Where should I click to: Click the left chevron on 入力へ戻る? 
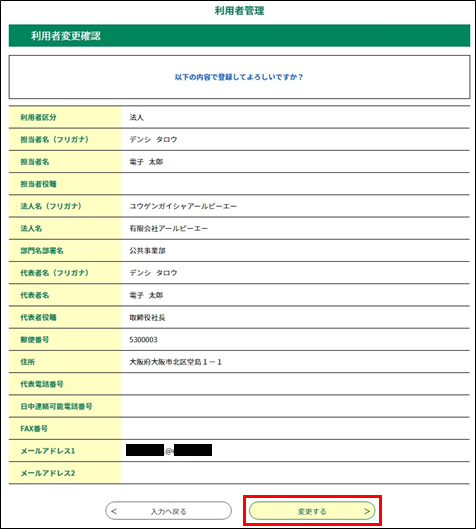114,511
